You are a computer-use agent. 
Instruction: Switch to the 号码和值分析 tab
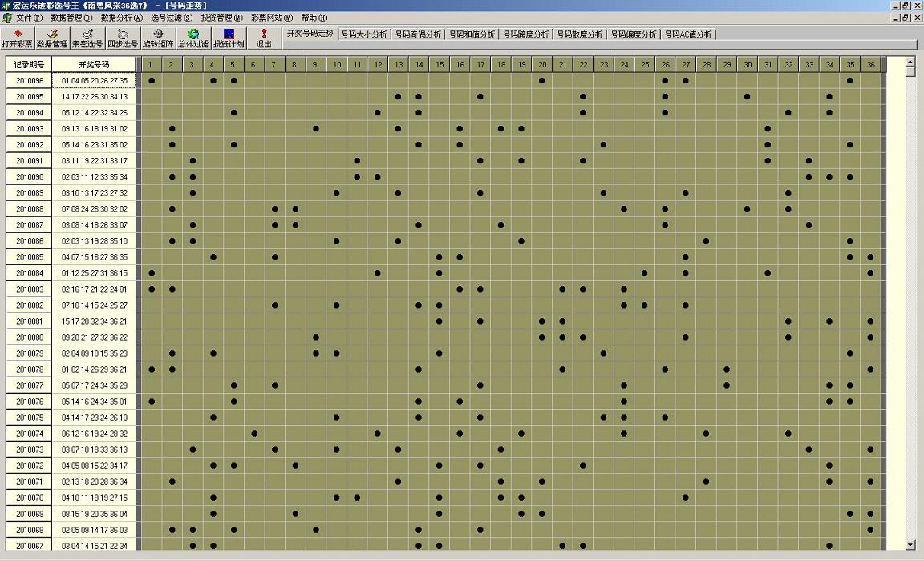click(472, 34)
